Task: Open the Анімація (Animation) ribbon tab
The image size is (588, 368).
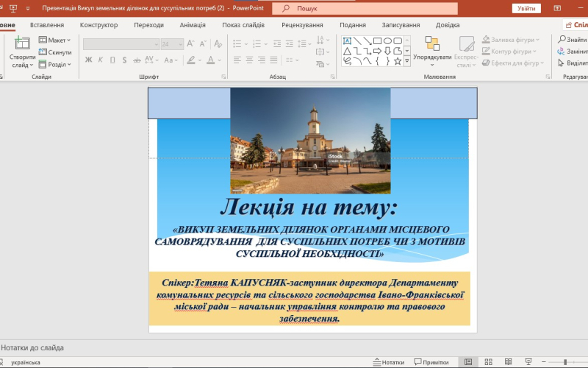Action: point(193,24)
